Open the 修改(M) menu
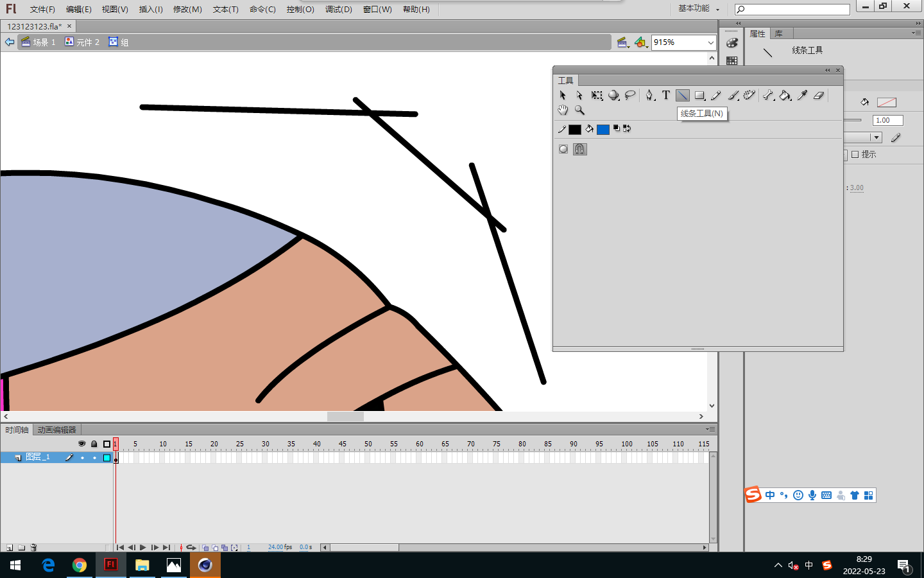 (x=187, y=9)
